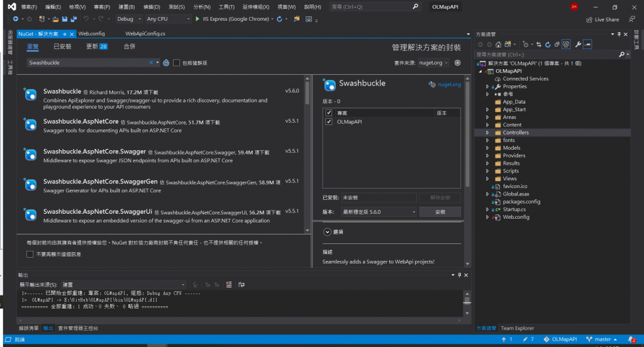This screenshot has height=347, width=644.
Task: Toggle the show all files icon
Action: [x=566, y=45]
